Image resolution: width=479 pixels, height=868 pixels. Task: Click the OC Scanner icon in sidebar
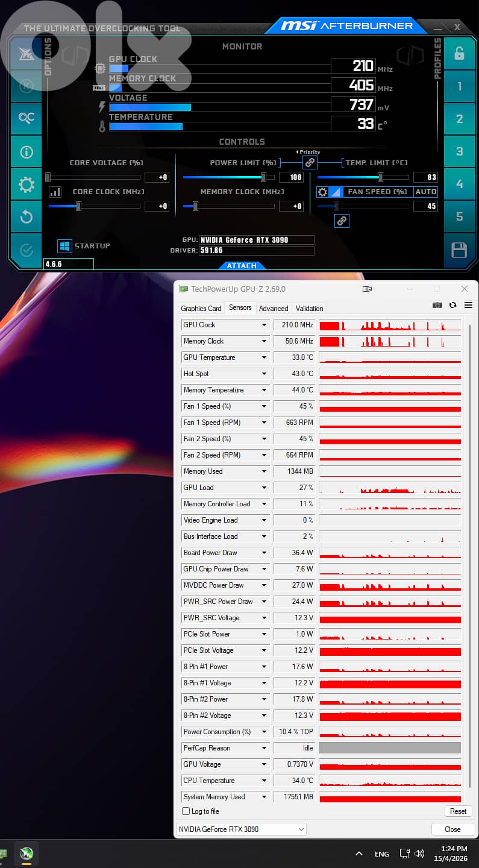[x=26, y=119]
